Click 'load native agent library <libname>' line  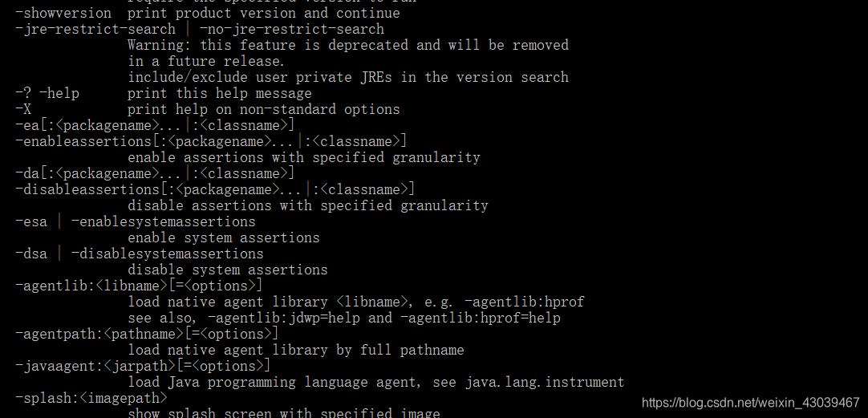tap(356, 302)
